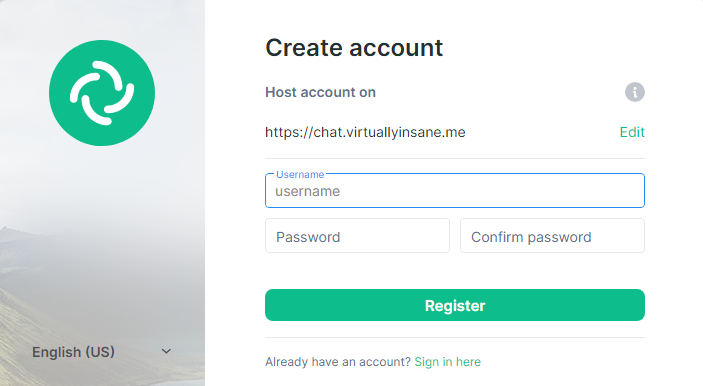
Task: Click the misty sky above the logo
Action: click(102, 18)
